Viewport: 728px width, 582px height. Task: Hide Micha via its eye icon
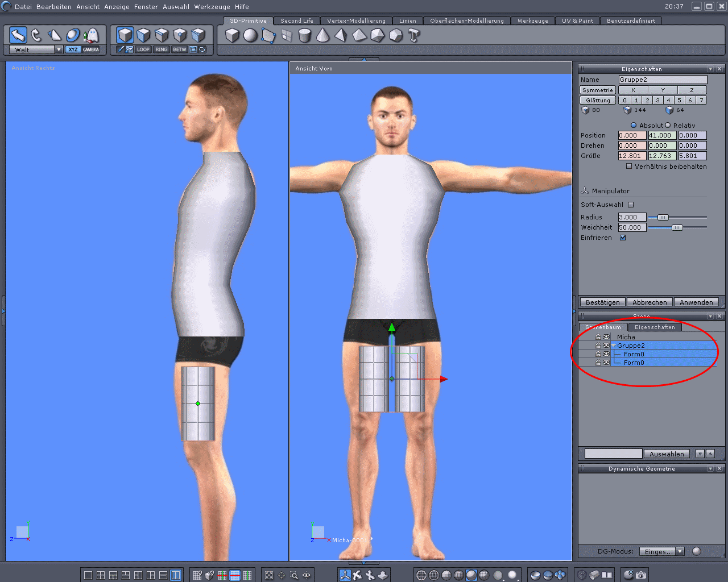(606, 337)
